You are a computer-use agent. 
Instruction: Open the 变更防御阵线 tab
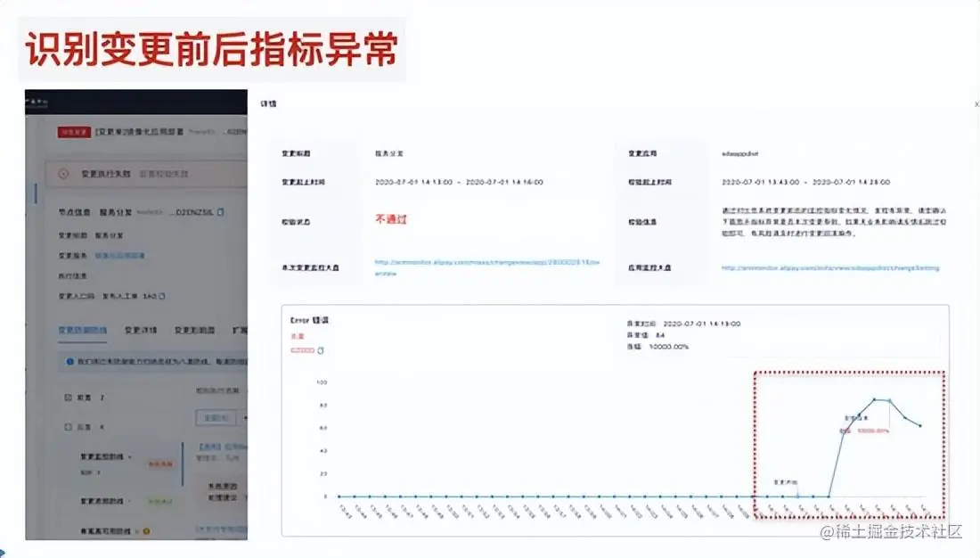[83, 330]
